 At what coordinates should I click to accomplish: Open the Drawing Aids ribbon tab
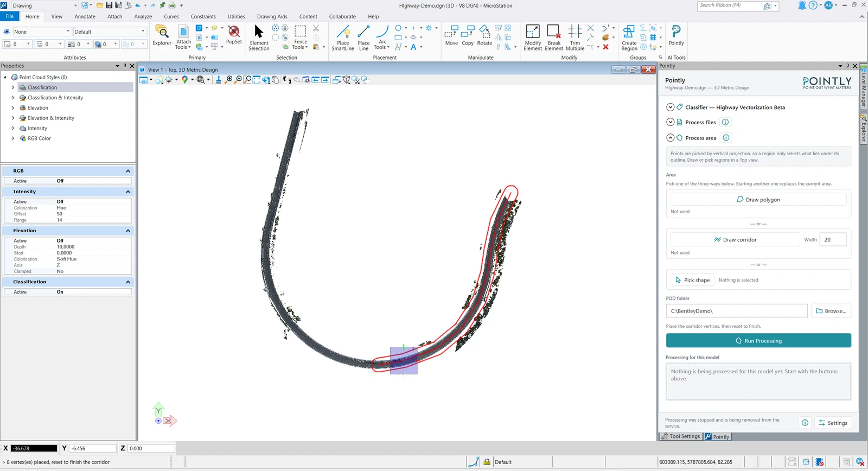pyautogui.click(x=272, y=16)
